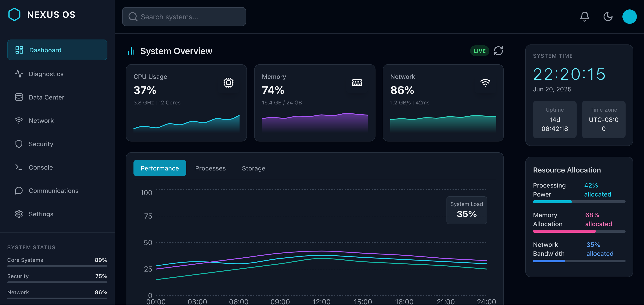Click the bar chart icon beside System Overview

click(131, 51)
